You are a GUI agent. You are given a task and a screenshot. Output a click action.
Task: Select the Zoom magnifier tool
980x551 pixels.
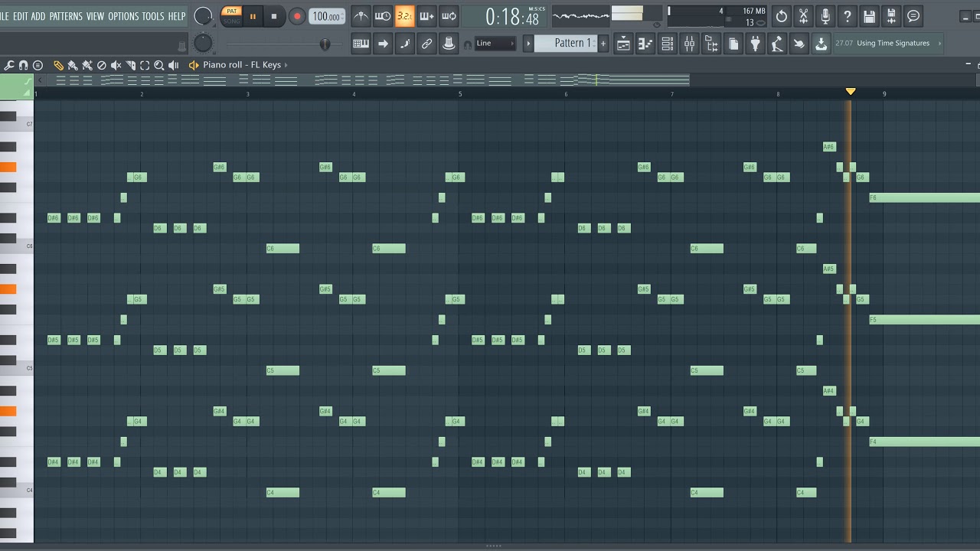(x=159, y=65)
